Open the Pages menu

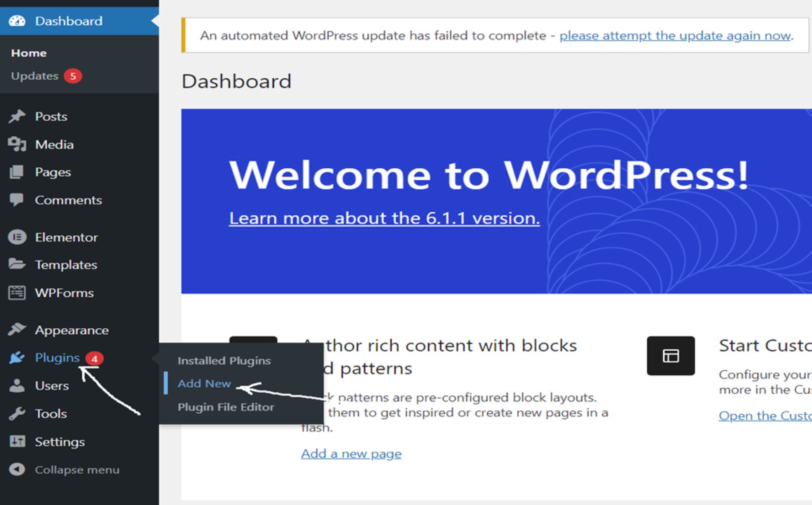(x=80, y=172)
